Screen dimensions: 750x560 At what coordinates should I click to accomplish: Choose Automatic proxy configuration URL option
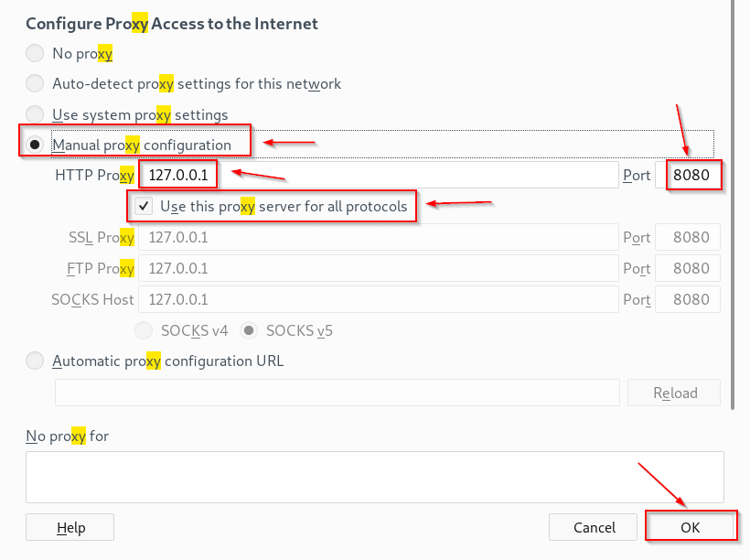coord(35,361)
